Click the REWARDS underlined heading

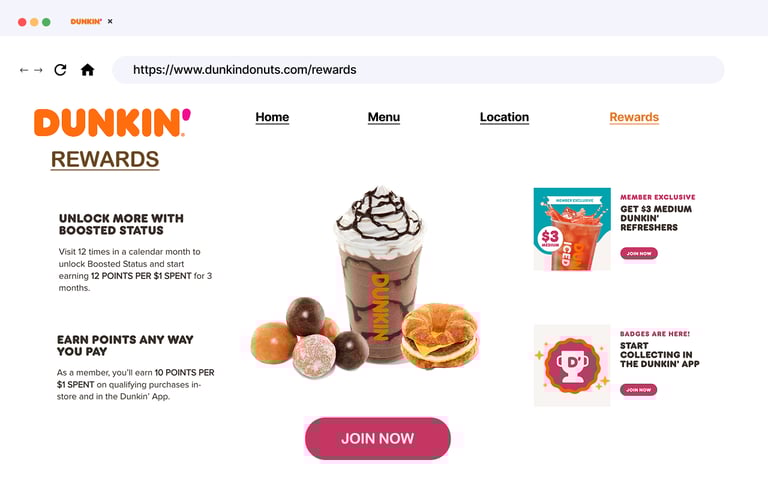coord(105,160)
